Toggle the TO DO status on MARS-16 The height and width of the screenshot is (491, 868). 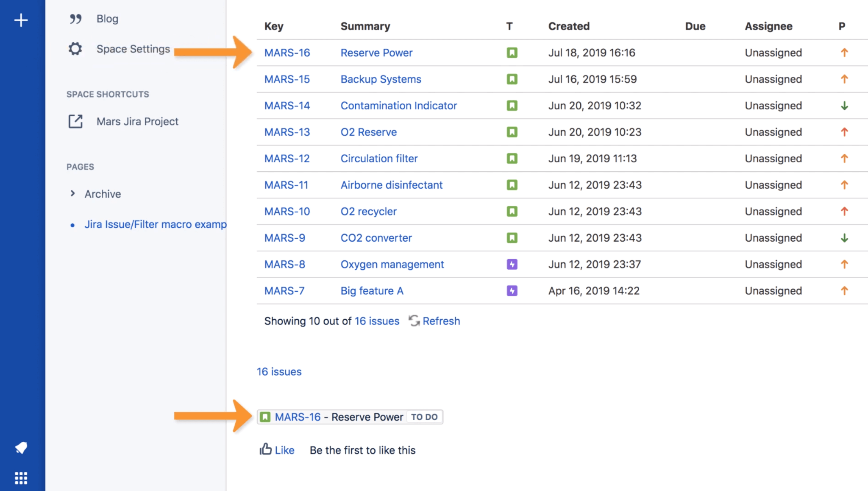(424, 416)
